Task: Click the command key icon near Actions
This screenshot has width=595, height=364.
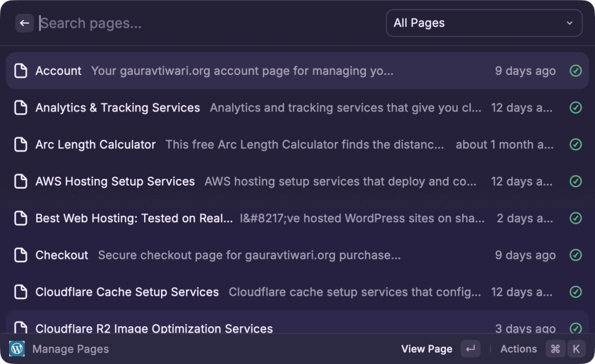Action: [555, 348]
